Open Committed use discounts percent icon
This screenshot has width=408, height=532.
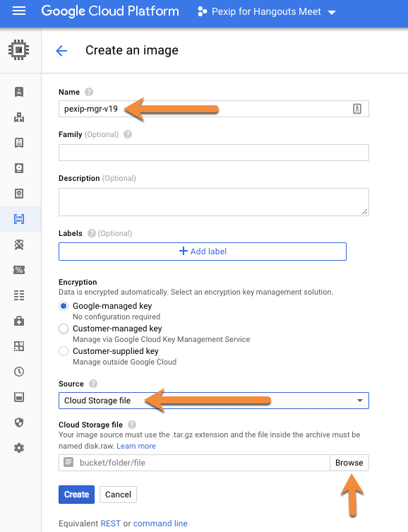point(19,270)
